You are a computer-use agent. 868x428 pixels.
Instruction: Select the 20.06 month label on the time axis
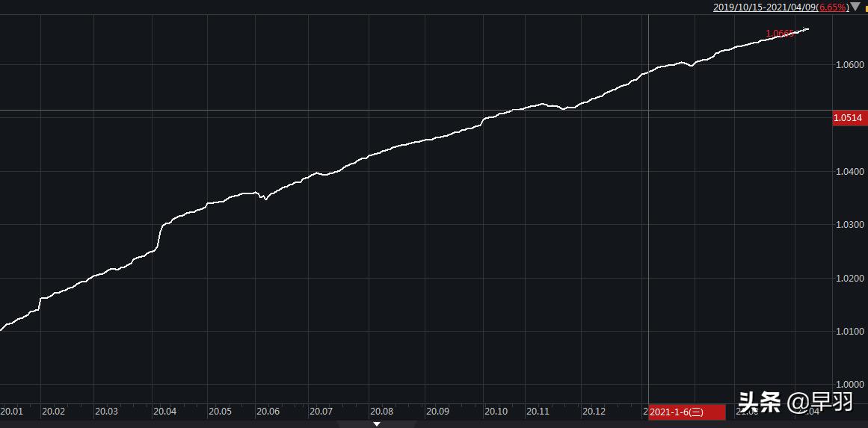tap(268, 412)
